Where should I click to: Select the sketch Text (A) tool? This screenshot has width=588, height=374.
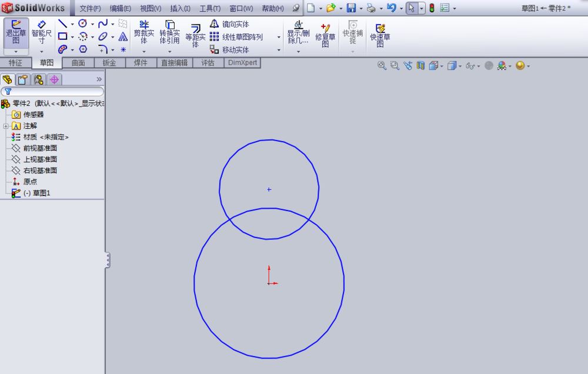point(123,36)
